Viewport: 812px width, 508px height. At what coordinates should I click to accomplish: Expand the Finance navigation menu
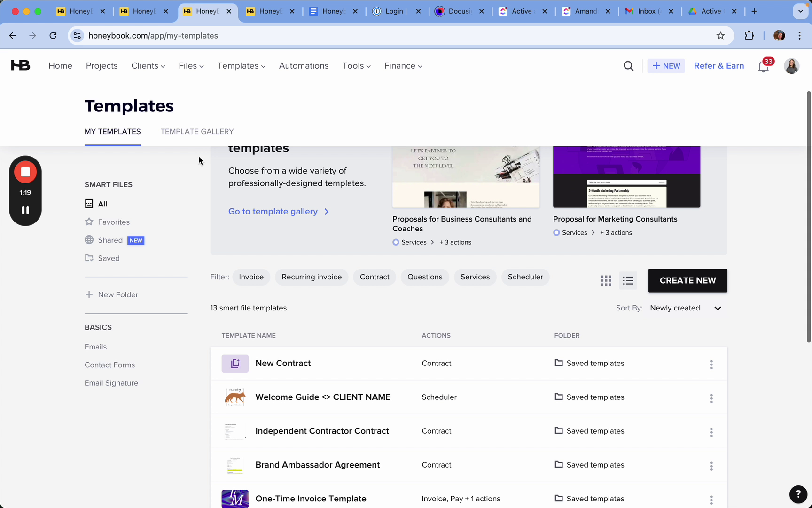point(403,66)
